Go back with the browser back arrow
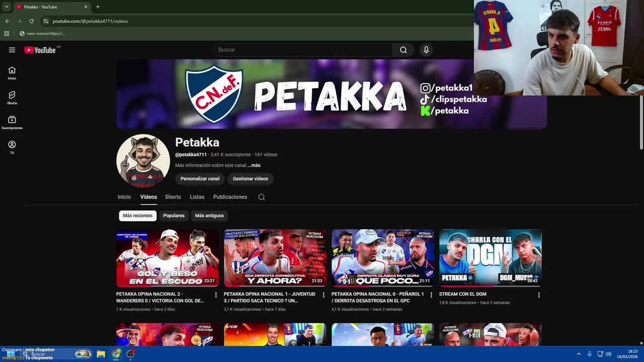This screenshot has height=362, width=644. (7, 21)
